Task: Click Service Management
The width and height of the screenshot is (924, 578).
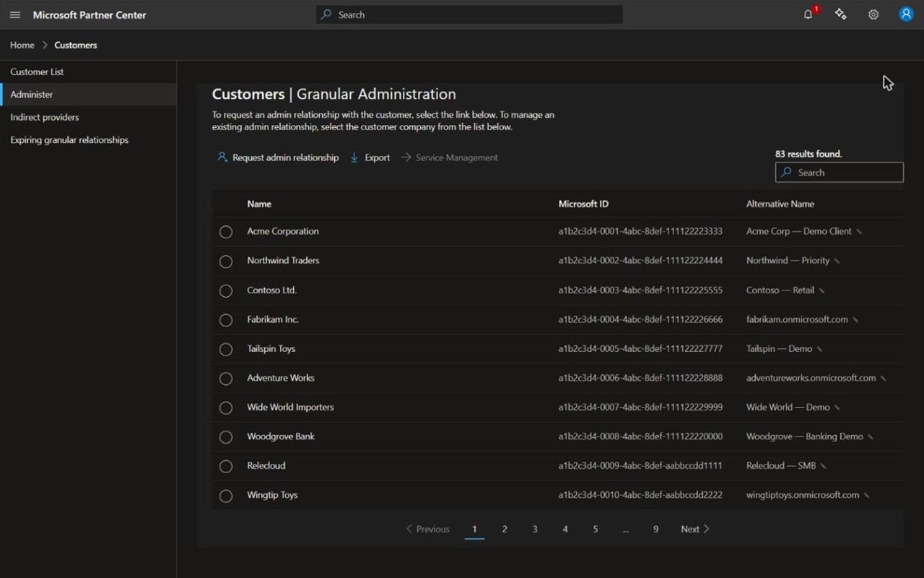Action: [x=449, y=158]
